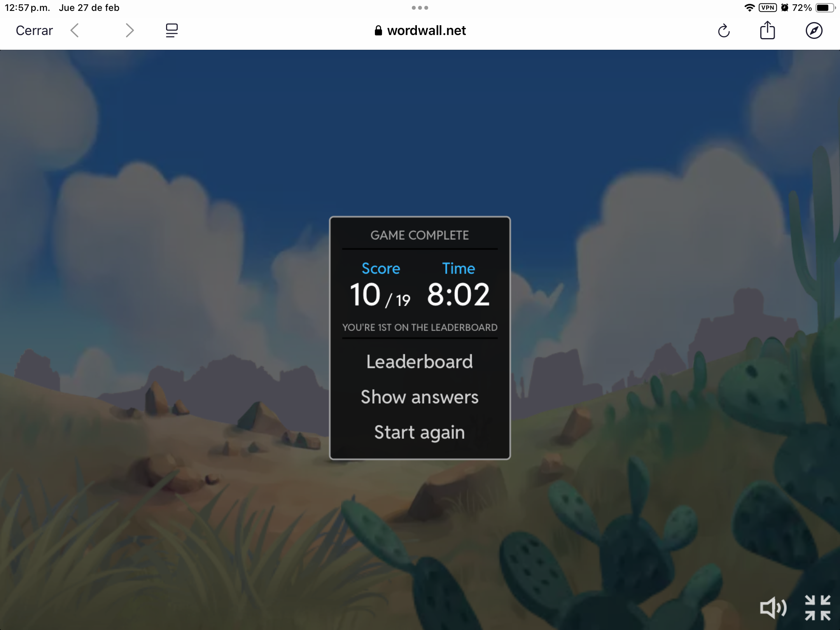Tap the padlock security icon
The width and height of the screenshot is (840, 630).
(378, 31)
